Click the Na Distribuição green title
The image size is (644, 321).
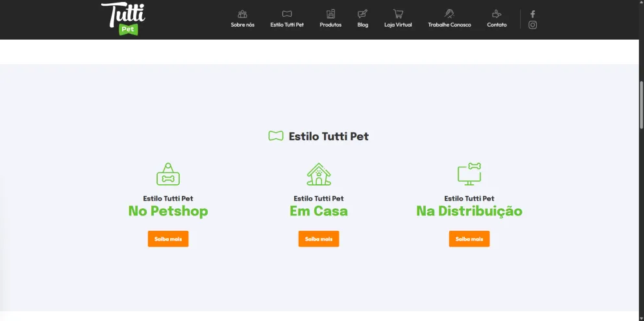coord(469,211)
